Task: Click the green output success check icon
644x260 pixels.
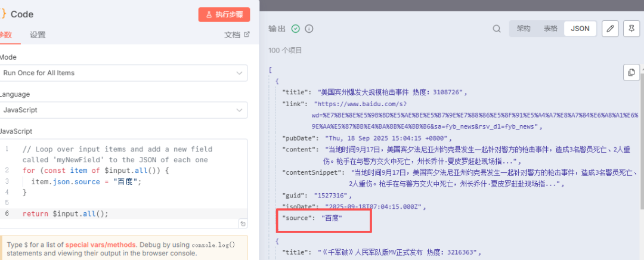Action: click(x=295, y=29)
